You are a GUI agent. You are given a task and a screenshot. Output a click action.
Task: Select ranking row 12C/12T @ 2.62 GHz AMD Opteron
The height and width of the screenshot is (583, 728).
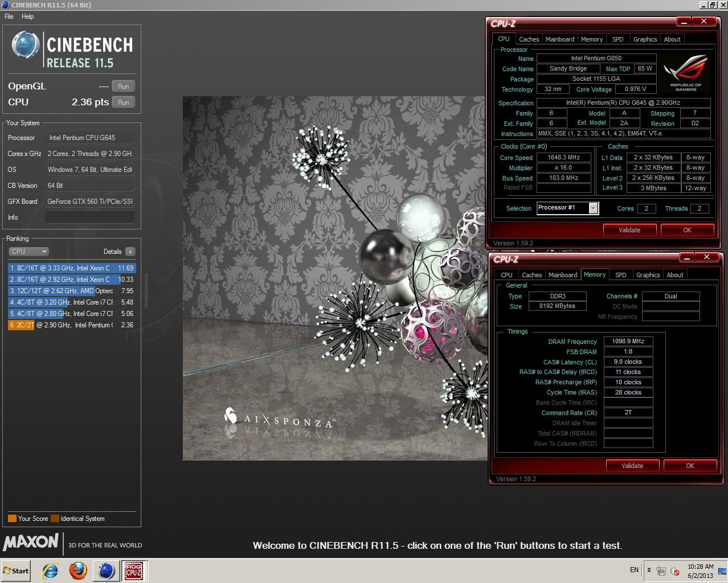[x=72, y=291]
